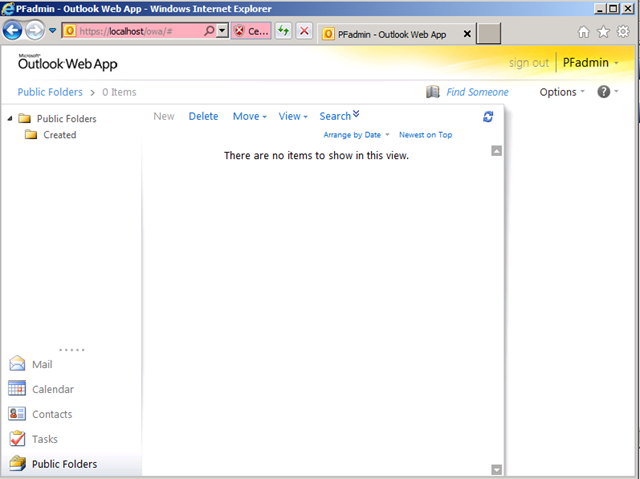
Task: Open a new blank browser tab
Action: (x=489, y=33)
